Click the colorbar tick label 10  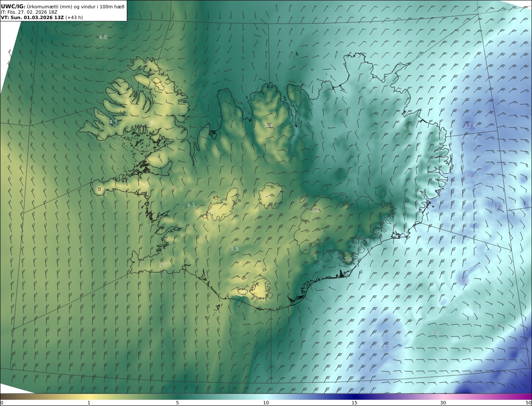click(266, 403)
